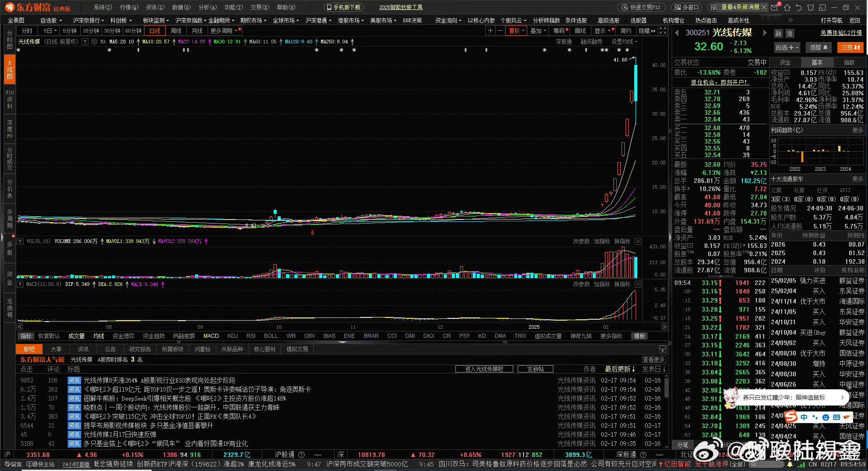Click 打开导航 in the top bar
The width and height of the screenshot is (868, 471).
click(x=831, y=20)
